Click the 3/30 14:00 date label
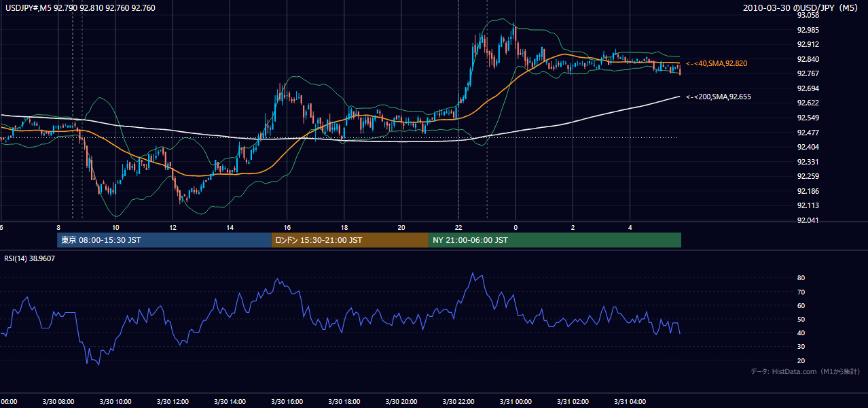The width and height of the screenshot is (868, 408). tap(230, 401)
